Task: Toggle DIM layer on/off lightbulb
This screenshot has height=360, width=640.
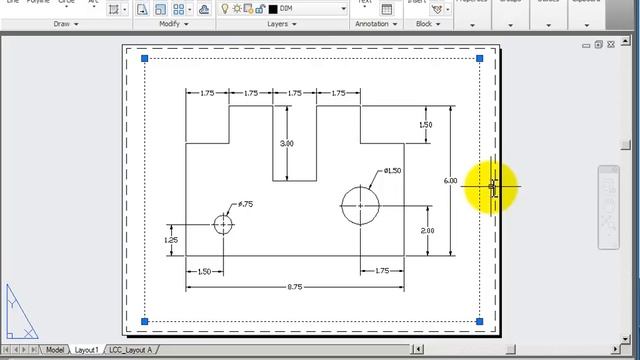Action: 224,9
